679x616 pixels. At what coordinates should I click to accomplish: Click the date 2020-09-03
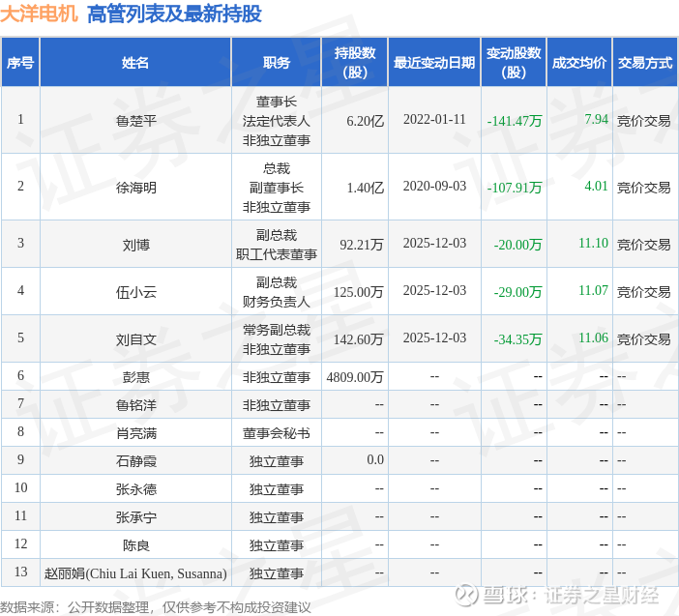434,186
